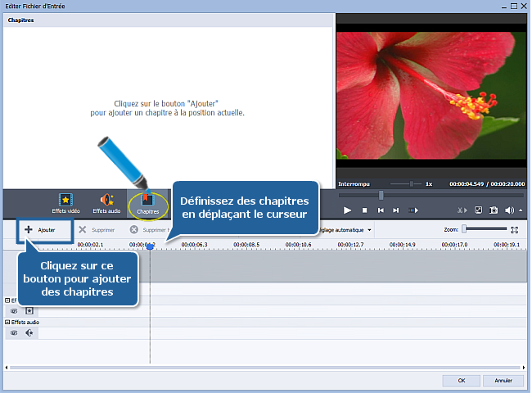532x393 pixels.
Task: Take a snapshot with the camera icon
Action: pyautogui.click(x=494, y=210)
